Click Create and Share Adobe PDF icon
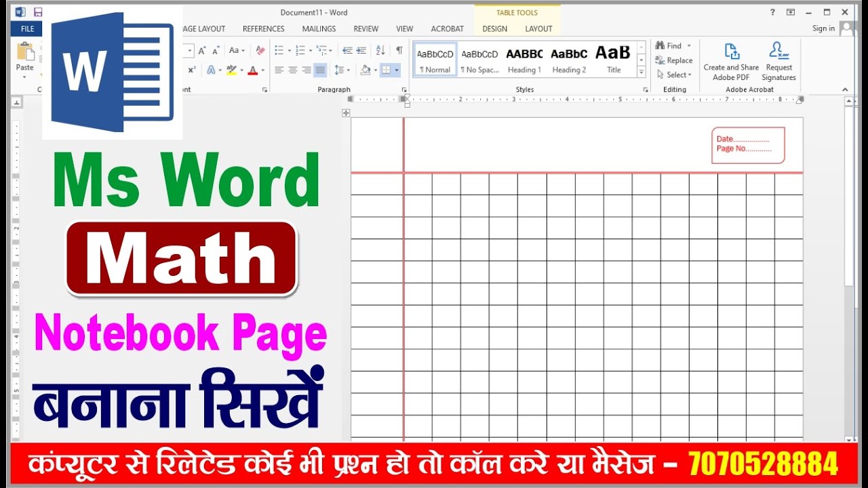Screen dimensions: 868x488 coord(731,51)
